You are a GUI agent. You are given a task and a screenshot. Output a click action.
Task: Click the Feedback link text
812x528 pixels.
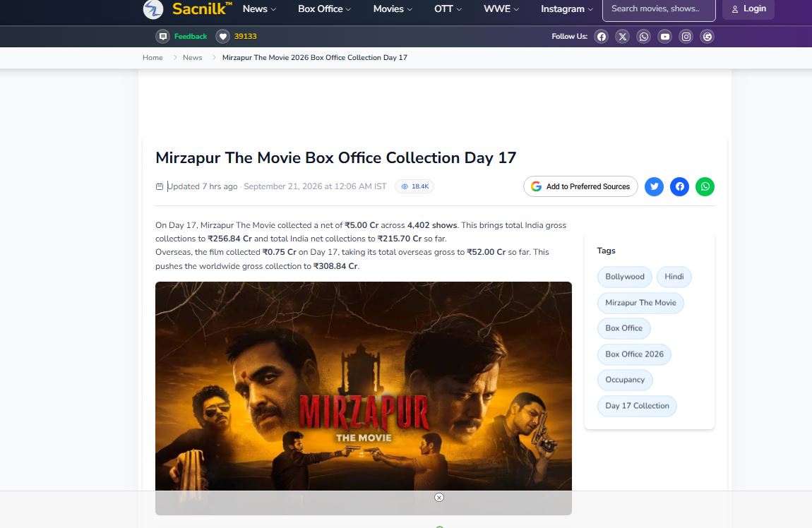click(x=191, y=36)
